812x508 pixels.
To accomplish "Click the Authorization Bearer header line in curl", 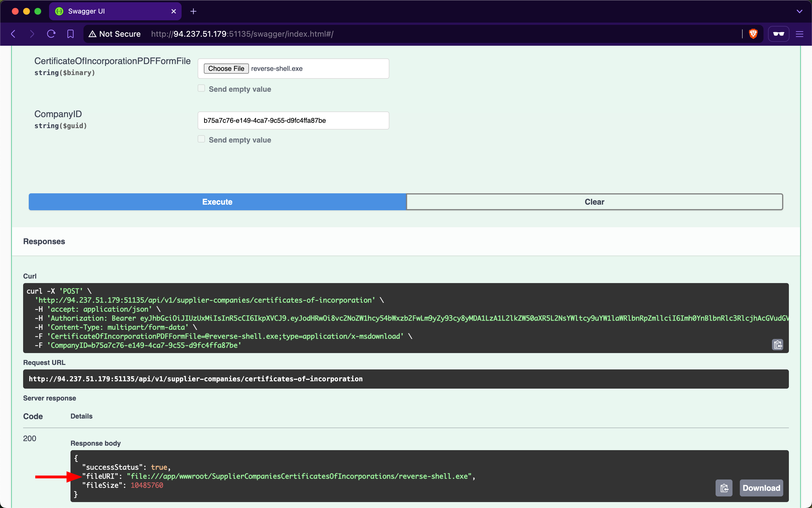I will click(x=412, y=318).
